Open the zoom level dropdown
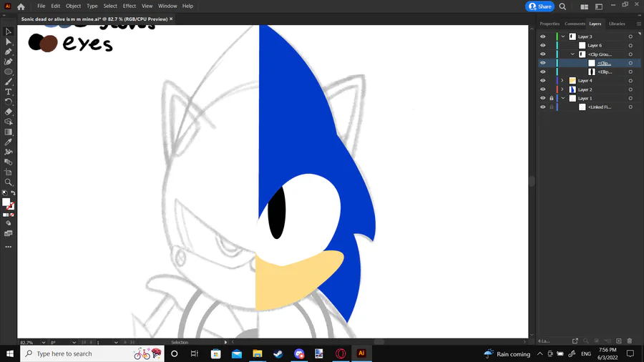The height and width of the screenshot is (362, 644). pyautogui.click(x=43, y=342)
